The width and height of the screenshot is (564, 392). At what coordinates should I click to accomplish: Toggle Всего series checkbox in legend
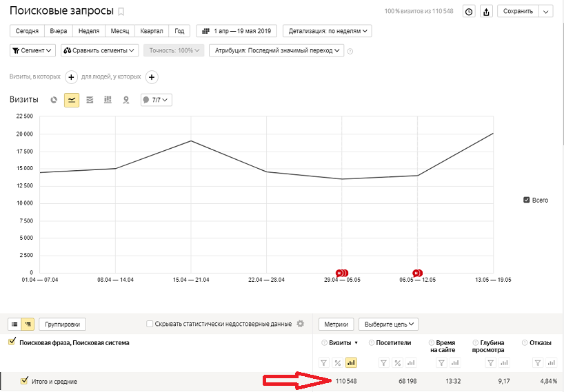tap(527, 200)
